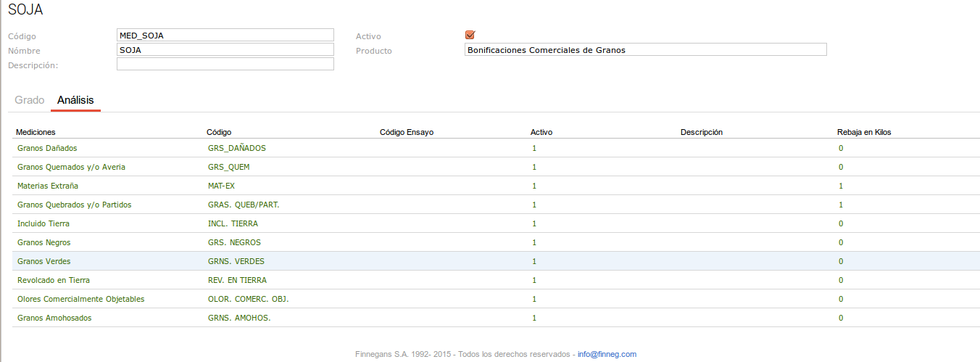Viewport: 980px width, 362px height.
Task: Select the Materias Extraña entry
Action: pyautogui.click(x=48, y=186)
